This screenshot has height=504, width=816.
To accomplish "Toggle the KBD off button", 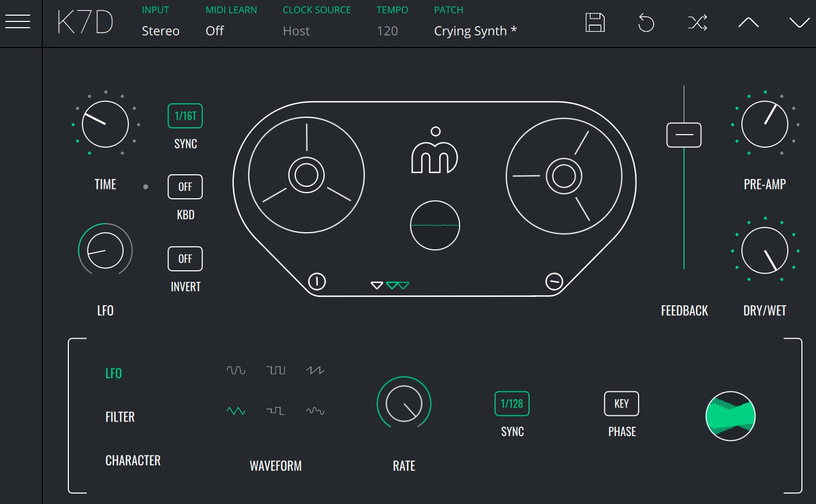I will 185,187.
